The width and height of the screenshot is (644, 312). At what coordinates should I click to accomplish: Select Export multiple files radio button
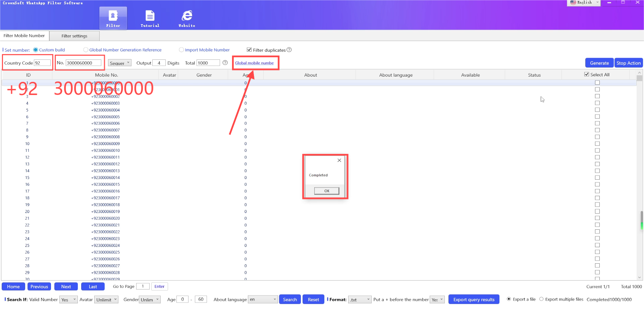click(x=541, y=299)
